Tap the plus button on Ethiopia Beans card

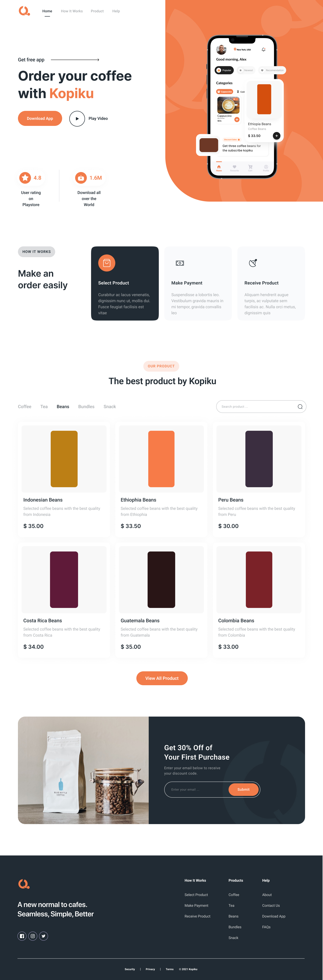(x=277, y=136)
